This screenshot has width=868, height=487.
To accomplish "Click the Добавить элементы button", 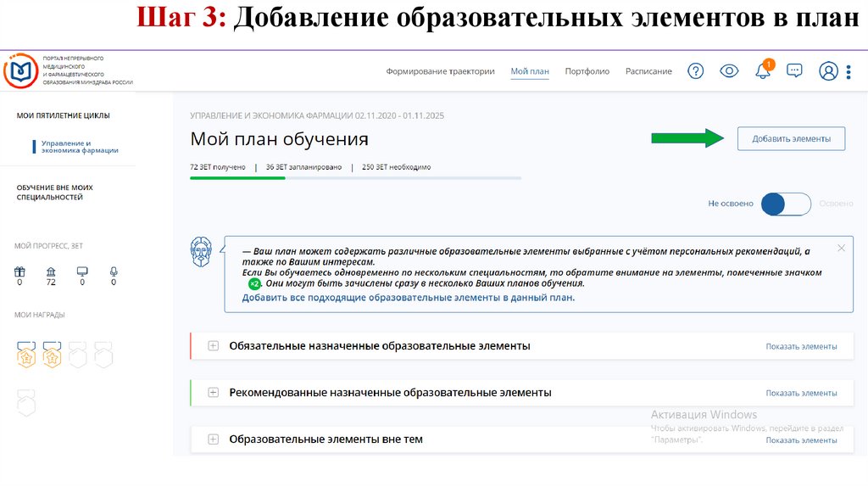I will (791, 138).
